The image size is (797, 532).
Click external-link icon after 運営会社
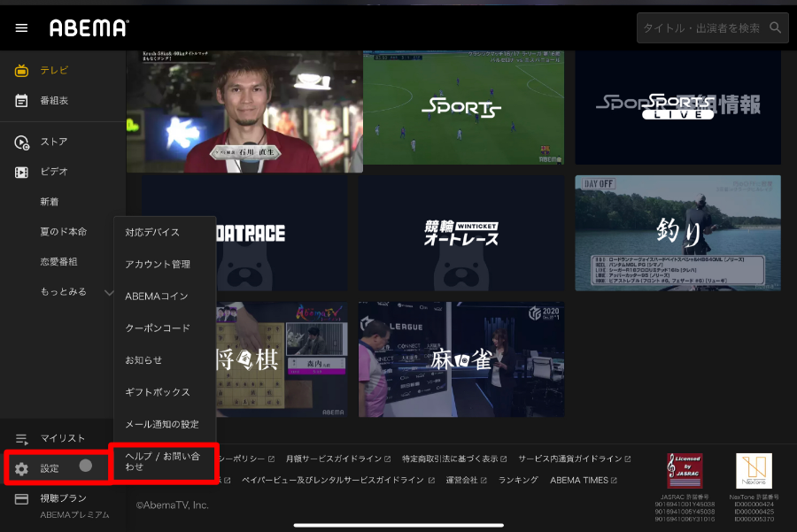(484, 480)
